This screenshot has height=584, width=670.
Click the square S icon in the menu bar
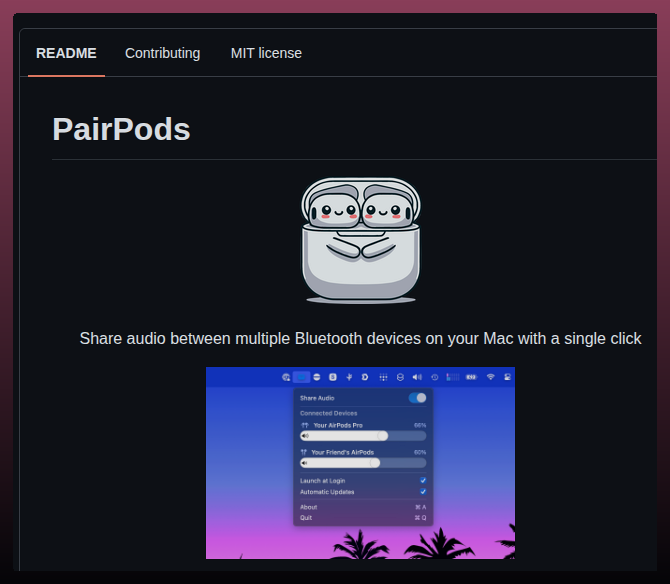click(333, 377)
